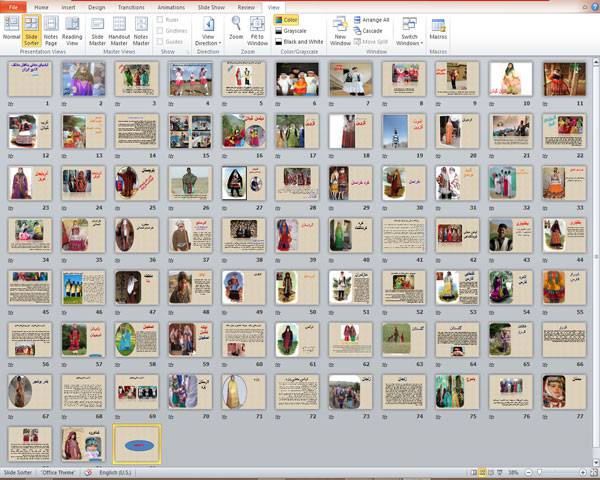The width and height of the screenshot is (600, 480).
Task: Click the vertical scrollbar down arrow
Action: pyautogui.click(x=596, y=462)
